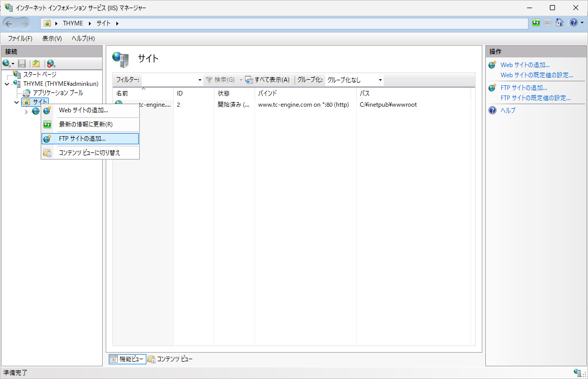Screen dimensions: 588x379
Task: Sort by バインド column header
Action: click(x=305, y=93)
